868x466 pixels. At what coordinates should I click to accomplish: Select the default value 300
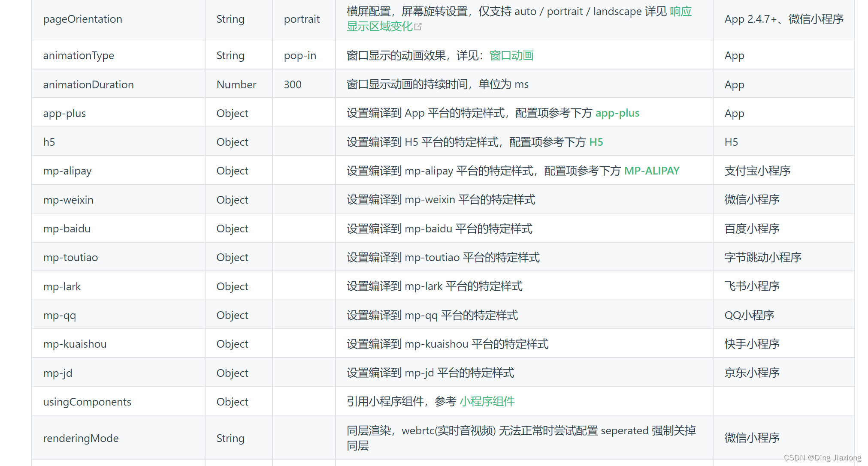293,84
